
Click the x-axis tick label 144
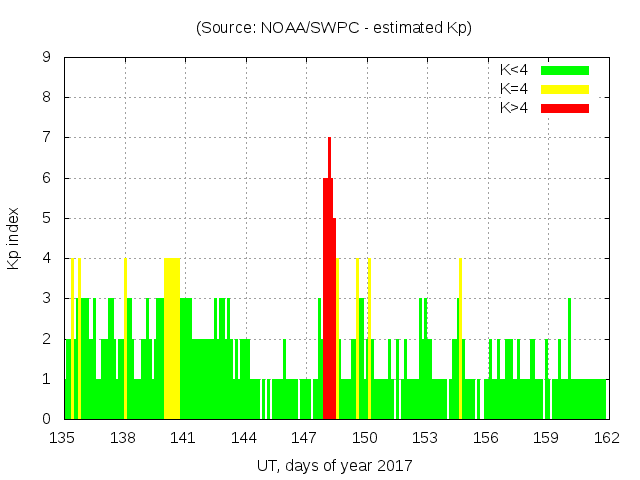click(x=244, y=437)
